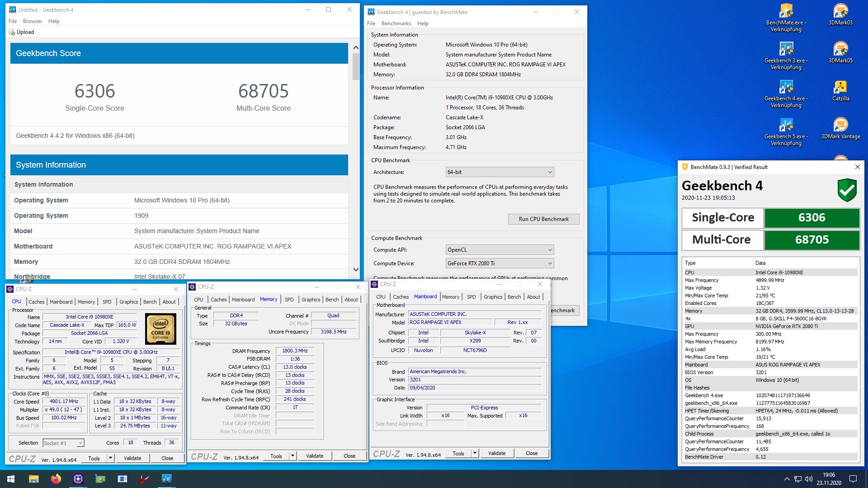Viewport: 868px width, 488px height.
Task: Open Browser menu in Geekbench result window
Action: (33, 21)
